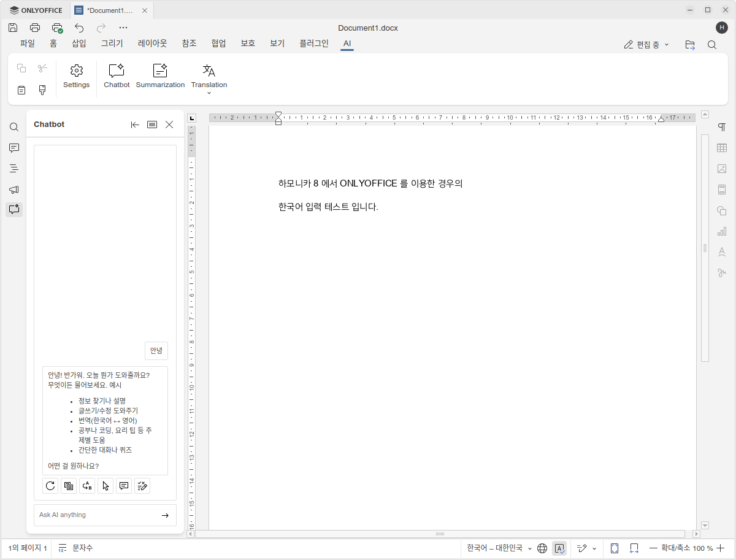Open image settings in the right sidebar
The image size is (736, 560).
click(722, 168)
